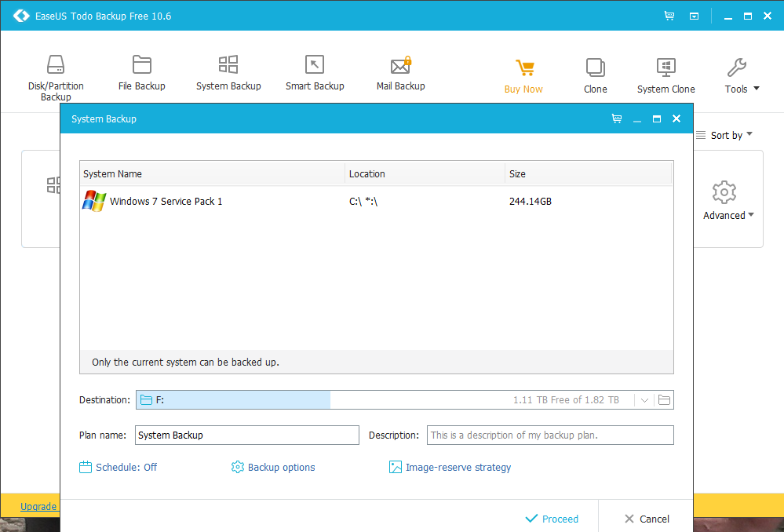This screenshot has height=532, width=784.
Task: Click the File Backup icon
Action: pos(141,74)
